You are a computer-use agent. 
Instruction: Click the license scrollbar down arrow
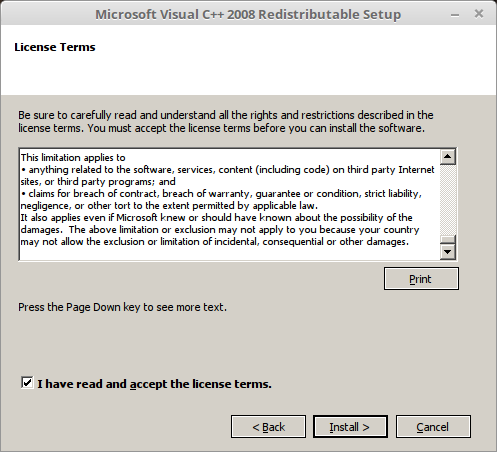[x=447, y=252]
